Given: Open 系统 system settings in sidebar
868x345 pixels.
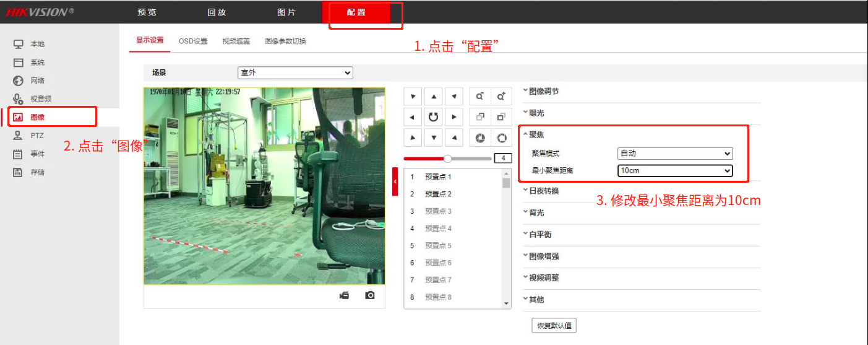Looking at the screenshot, I should [x=38, y=63].
